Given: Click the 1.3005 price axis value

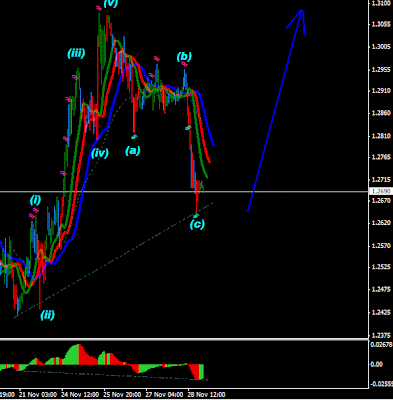Looking at the screenshot, I should coord(381,47).
